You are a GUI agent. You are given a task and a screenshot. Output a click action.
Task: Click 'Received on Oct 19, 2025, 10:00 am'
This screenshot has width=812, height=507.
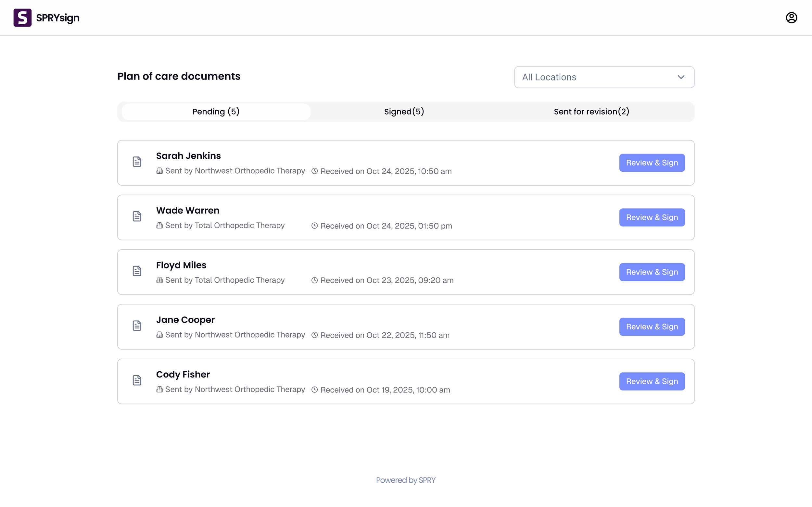click(x=385, y=390)
